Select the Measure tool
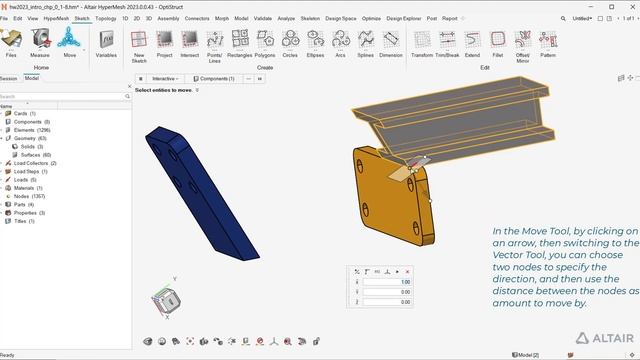Viewport: 640px width, 360px height. [40, 43]
